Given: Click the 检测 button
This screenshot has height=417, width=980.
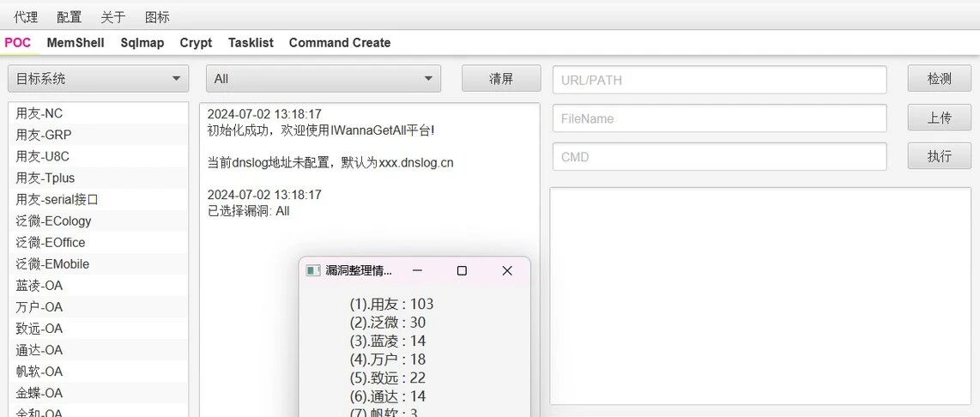Looking at the screenshot, I should point(940,79).
